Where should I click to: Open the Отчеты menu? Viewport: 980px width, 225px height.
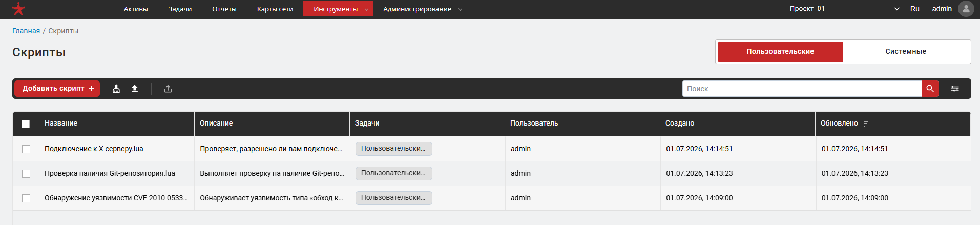pos(224,9)
